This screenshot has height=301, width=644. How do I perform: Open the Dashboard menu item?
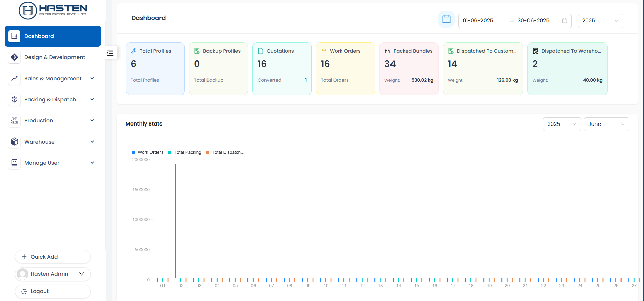click(x=53, y=36)
